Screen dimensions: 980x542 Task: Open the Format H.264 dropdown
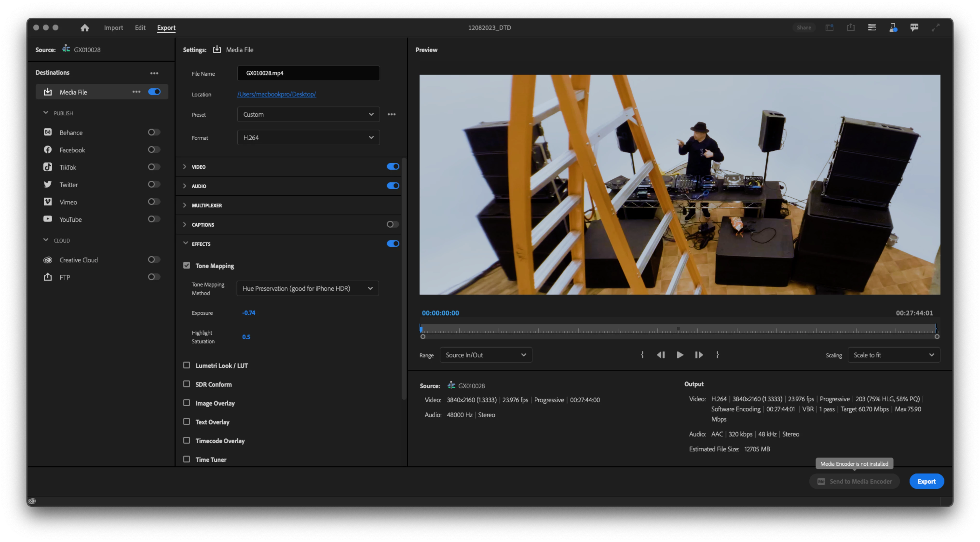point(308,138)
